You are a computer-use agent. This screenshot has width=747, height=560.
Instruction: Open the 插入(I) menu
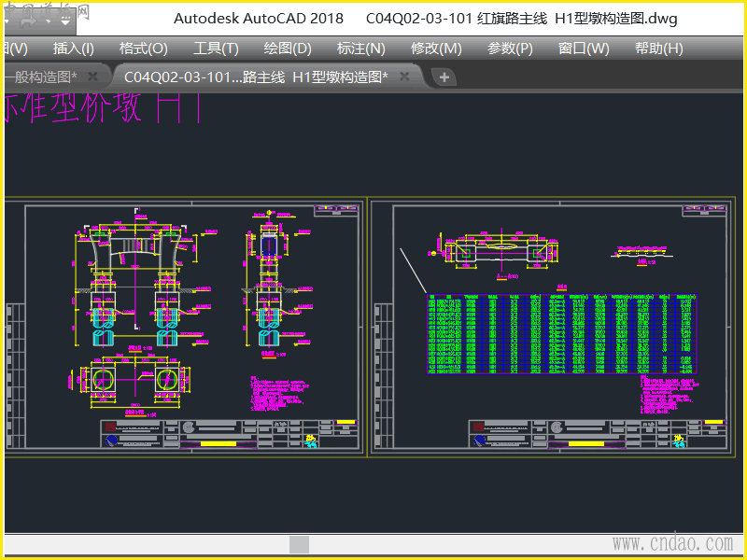(73, 49)
